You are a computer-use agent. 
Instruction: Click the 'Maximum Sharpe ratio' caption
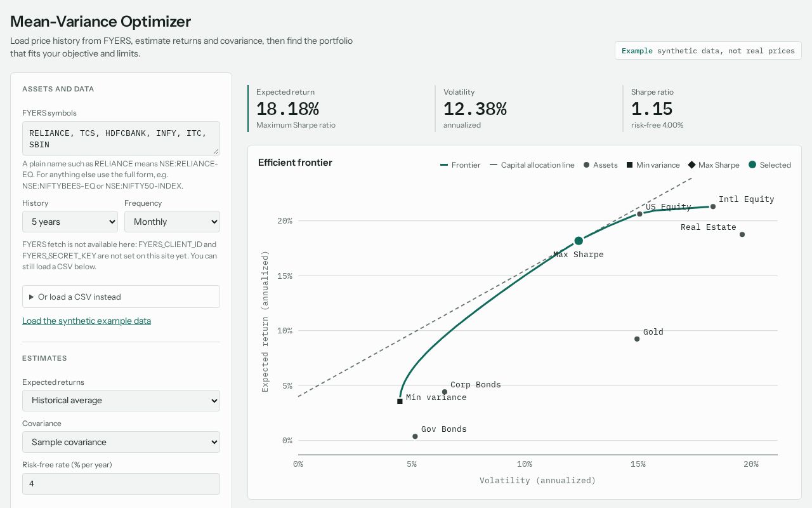point(296,125)
